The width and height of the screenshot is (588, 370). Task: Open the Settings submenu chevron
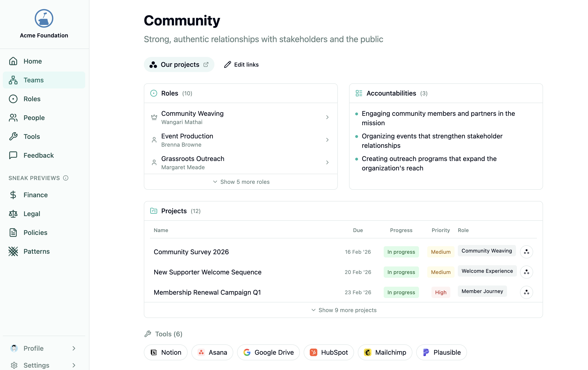point(74,365)
